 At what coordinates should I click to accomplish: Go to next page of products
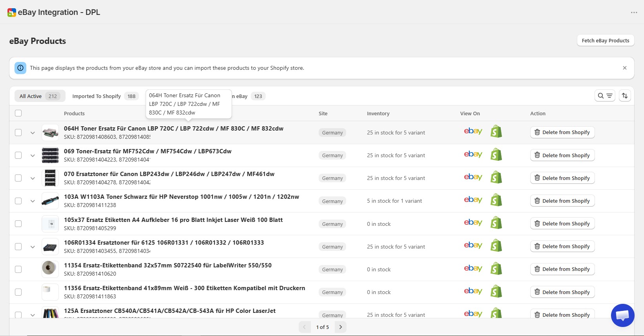click(x=341, y=327)
